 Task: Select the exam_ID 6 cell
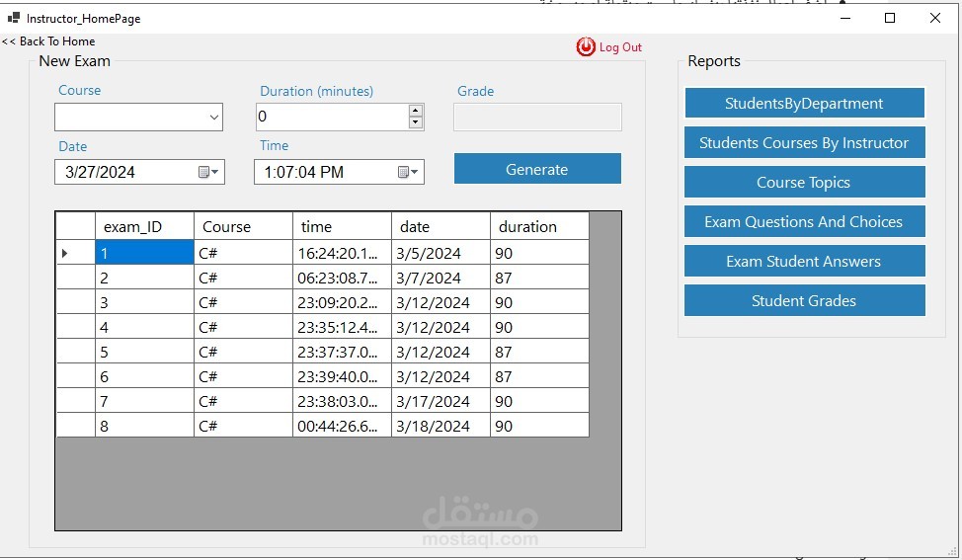145,376
